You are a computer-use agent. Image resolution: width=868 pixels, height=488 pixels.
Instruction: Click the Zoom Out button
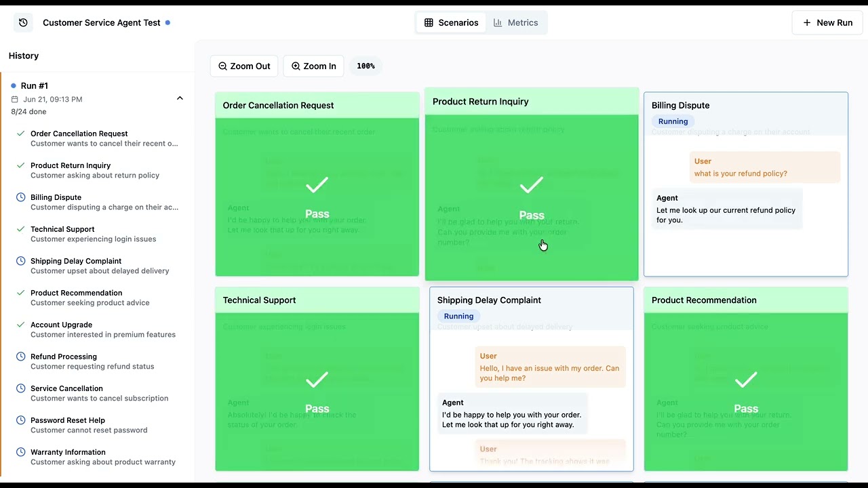point(244,66)
